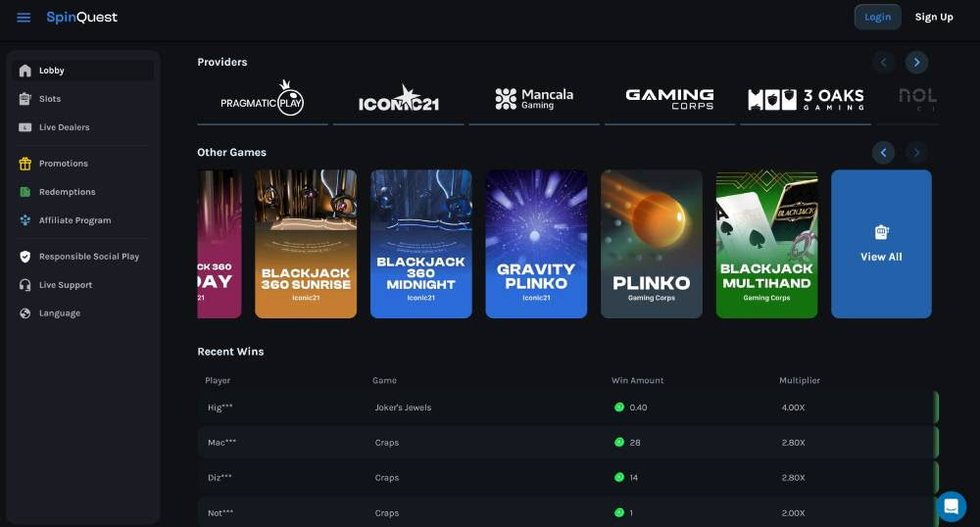Viewport: 980px width, 527px height.
Task: Click the Login button
Action: 877,17
